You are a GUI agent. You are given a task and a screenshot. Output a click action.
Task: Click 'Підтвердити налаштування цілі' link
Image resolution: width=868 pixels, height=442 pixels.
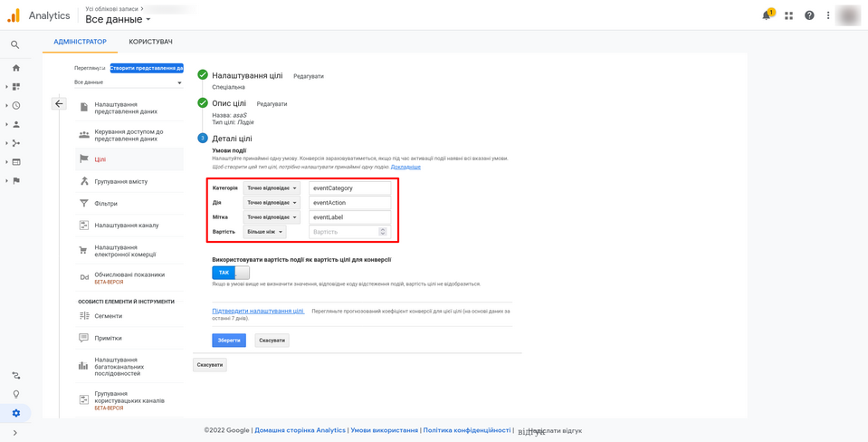point(258,311)
